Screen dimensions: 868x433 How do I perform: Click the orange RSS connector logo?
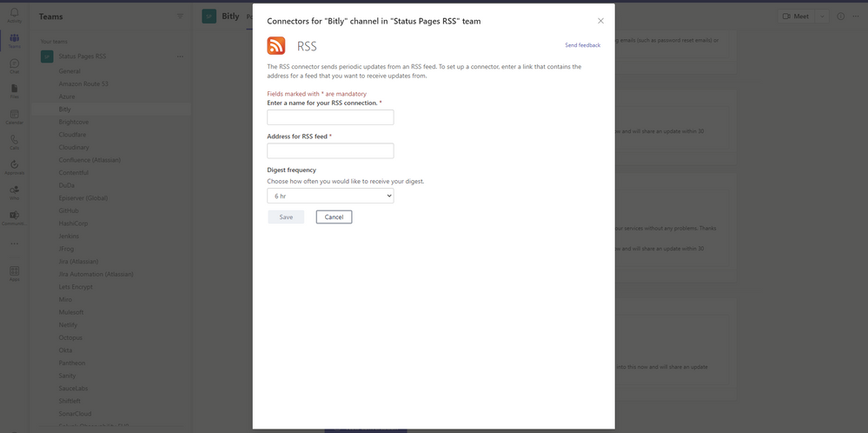tap(276, 45)
